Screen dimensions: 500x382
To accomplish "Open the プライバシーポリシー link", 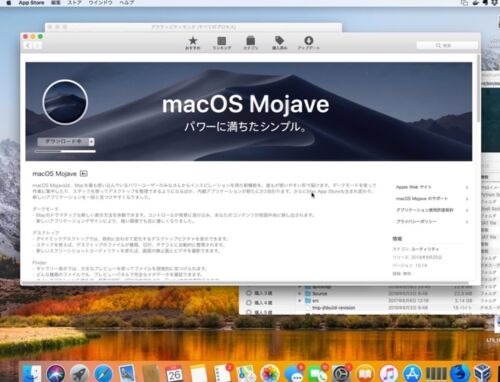I will pyautogui.click(x=416, y=222).
